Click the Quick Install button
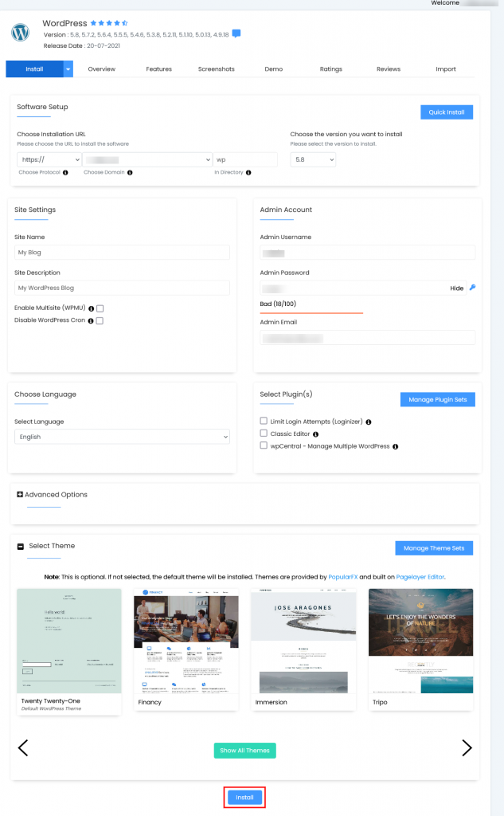The width and height of the screenshot is (504, 816). [x=447, y=112]
